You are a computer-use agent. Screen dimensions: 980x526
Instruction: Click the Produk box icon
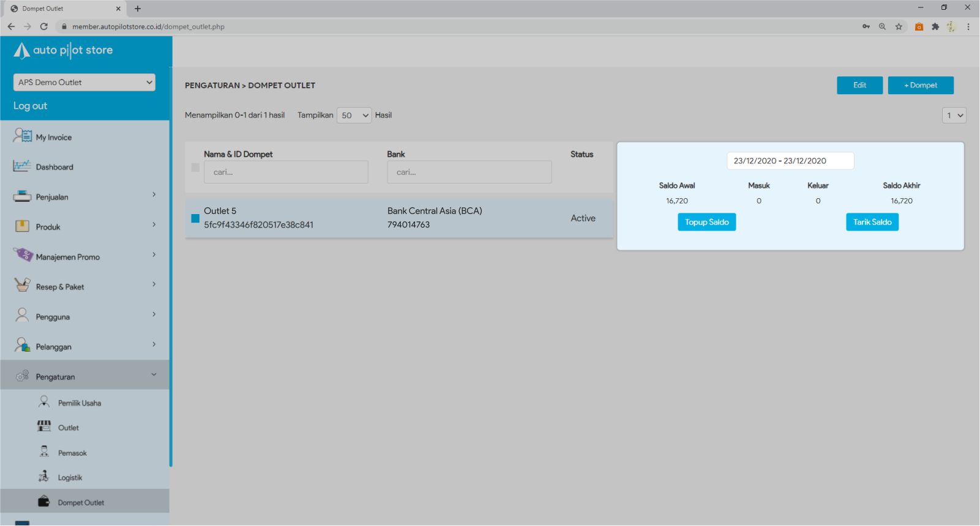[x=22, y=226]
